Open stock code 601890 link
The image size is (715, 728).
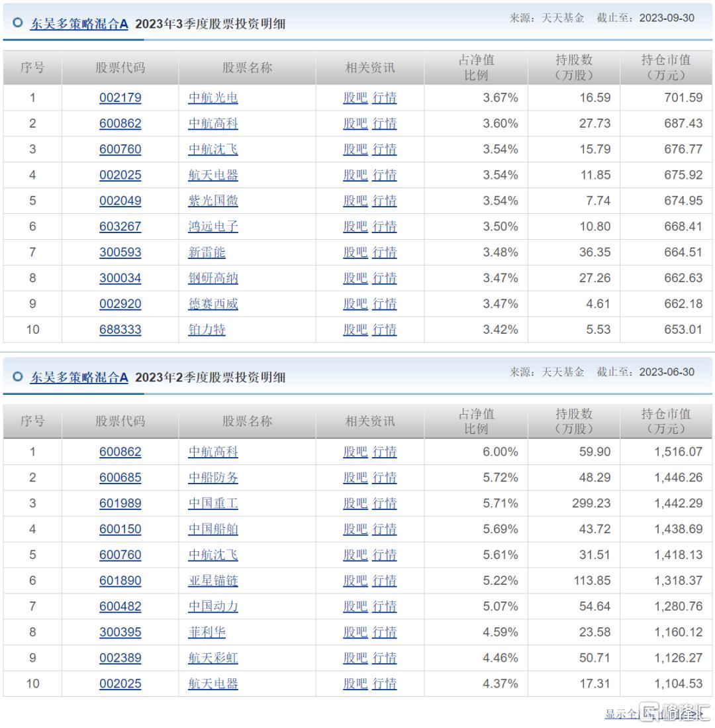point(120,581)
